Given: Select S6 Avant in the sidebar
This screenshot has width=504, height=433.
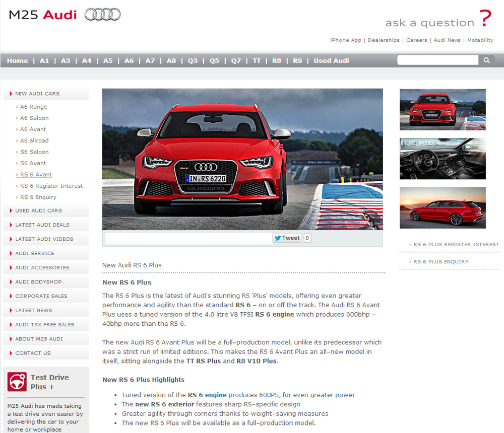Looking at the screenshot, I should pyautogui.click(x=33, y=163).
